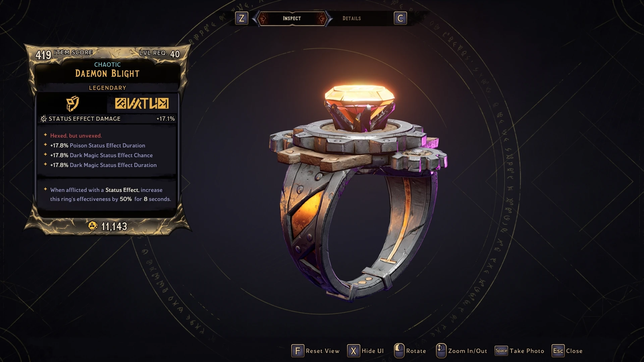
Task: Click the mouse-scroll Zoom In/Out icon
Action: (x=441, y=351)
